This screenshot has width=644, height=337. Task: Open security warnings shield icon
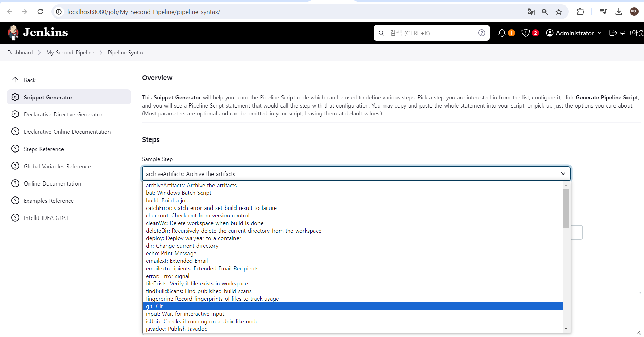[x=526, y=33]
